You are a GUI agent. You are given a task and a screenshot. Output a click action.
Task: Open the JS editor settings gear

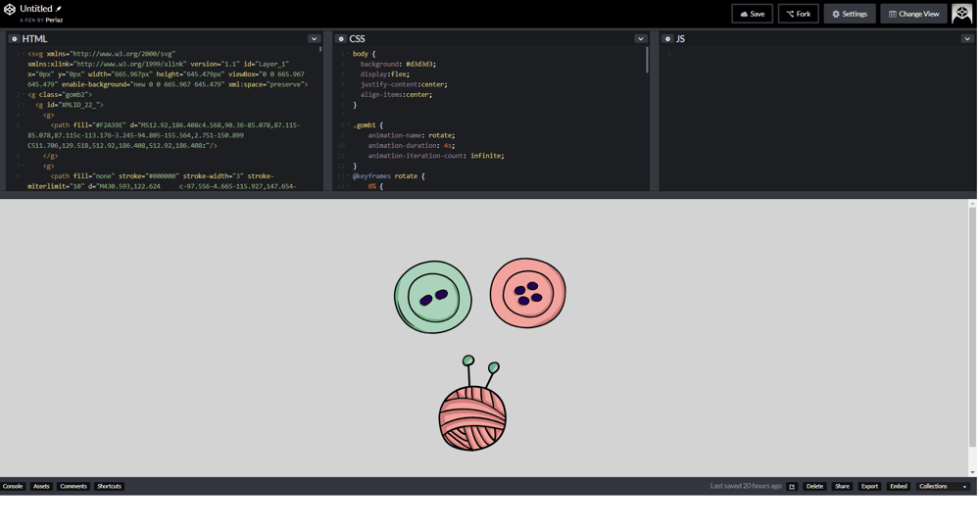(x=667, y=39)
